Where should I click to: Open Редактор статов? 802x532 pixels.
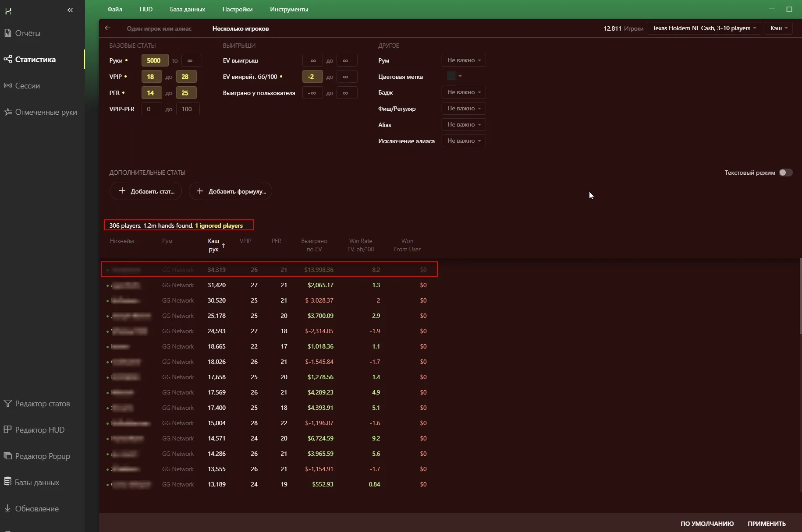point(42,404)
